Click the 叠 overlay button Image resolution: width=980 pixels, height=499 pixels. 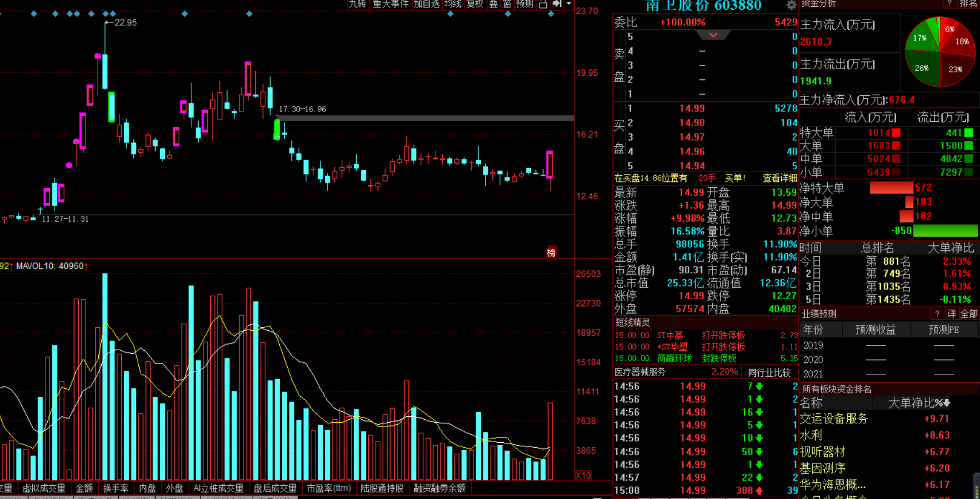(493, 4)
